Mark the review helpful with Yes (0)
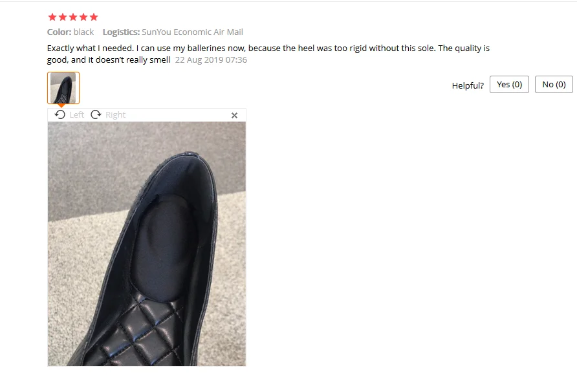This screenshot has width=588, height=377. pyautogui.click(x=509, y=85)
